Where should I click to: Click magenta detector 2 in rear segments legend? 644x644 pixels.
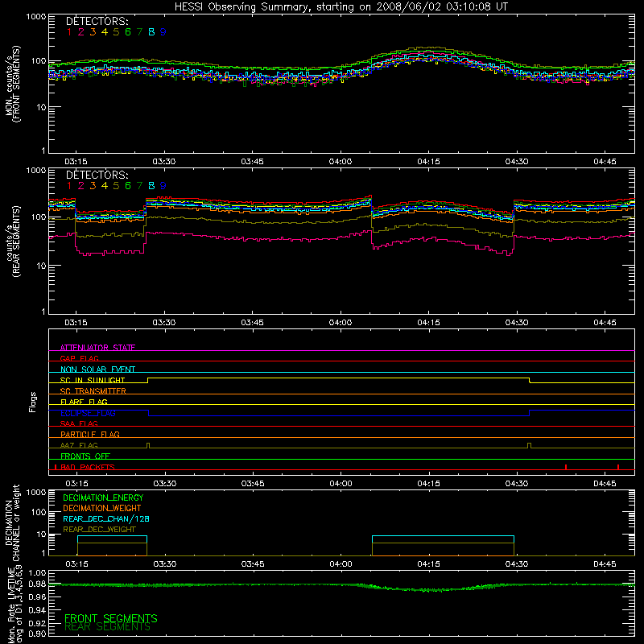[x=81, y=186]
